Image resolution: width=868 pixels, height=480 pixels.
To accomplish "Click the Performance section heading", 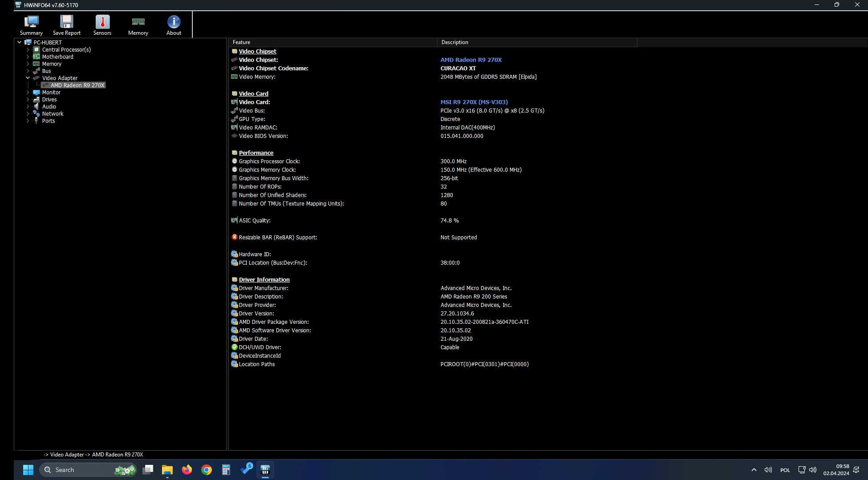I will (256, 153).
